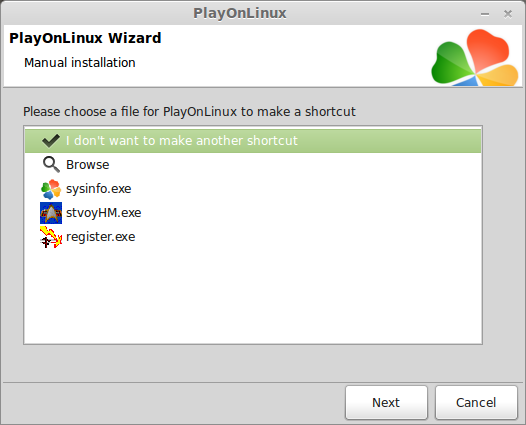Click the PlayOnLinux clover logo in header
The image size is (526, 425).
point(474,57)
